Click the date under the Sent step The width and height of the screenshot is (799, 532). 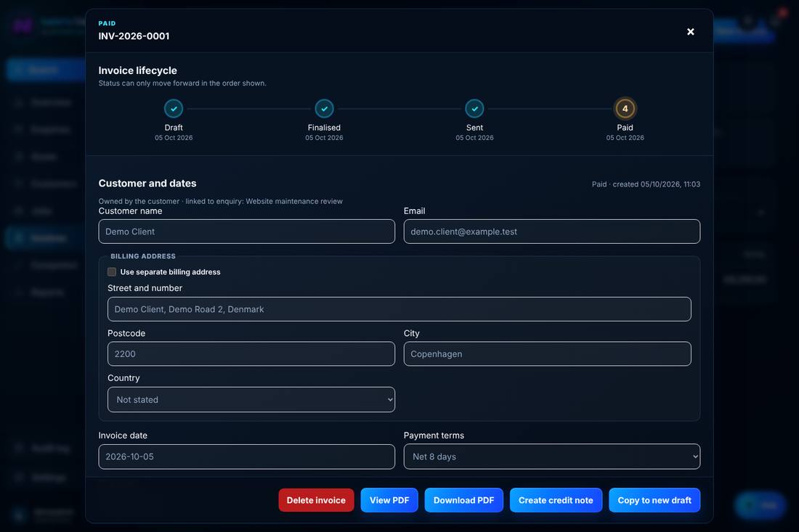474,138
